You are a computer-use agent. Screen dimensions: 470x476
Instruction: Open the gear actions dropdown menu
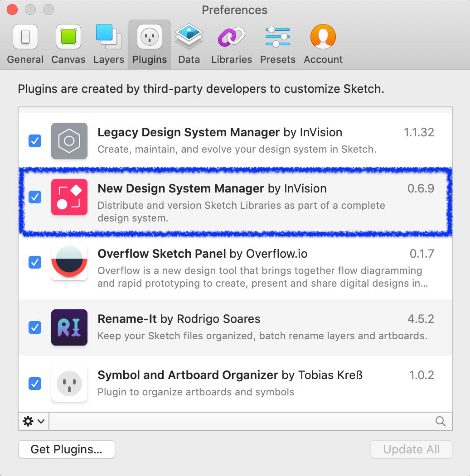click(34, 421)
